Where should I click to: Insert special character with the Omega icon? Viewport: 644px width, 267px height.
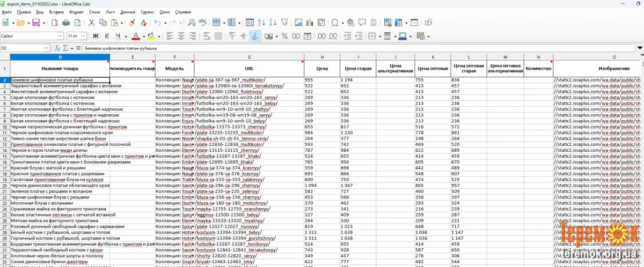tap(335, 23)
